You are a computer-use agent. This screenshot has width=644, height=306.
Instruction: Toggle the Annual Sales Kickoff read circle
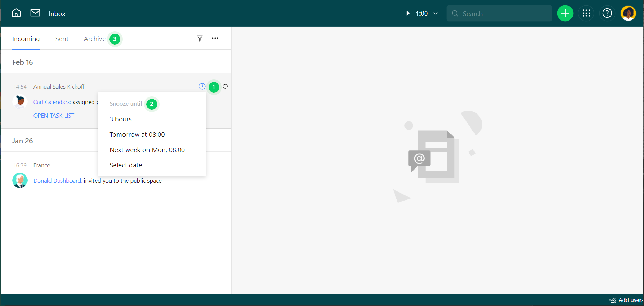tap(225, 86)
